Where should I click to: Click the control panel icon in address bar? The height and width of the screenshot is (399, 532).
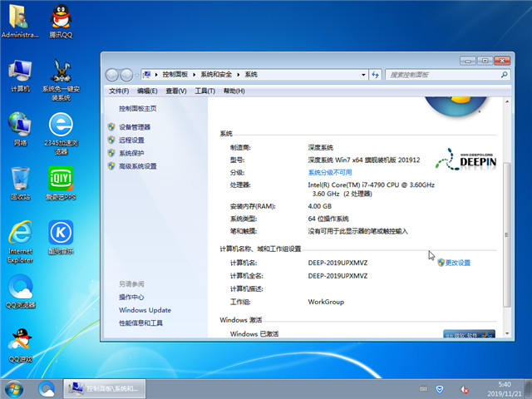147,74
